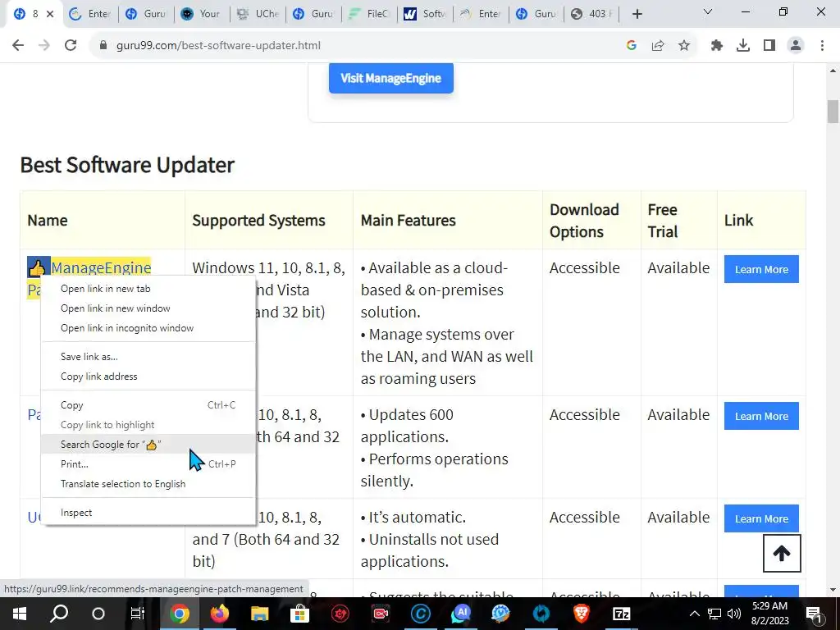Open 7-Zip from the taskbar
Viewport: 840px width, 630px height.
622,614
